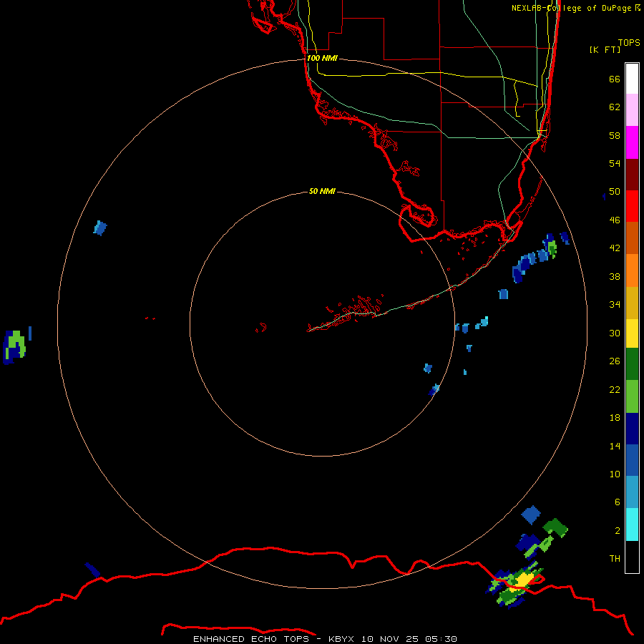Viewport: 644px width, 644px height.
Task: Click the cyan legend swatch
Action: pos(632,525)
